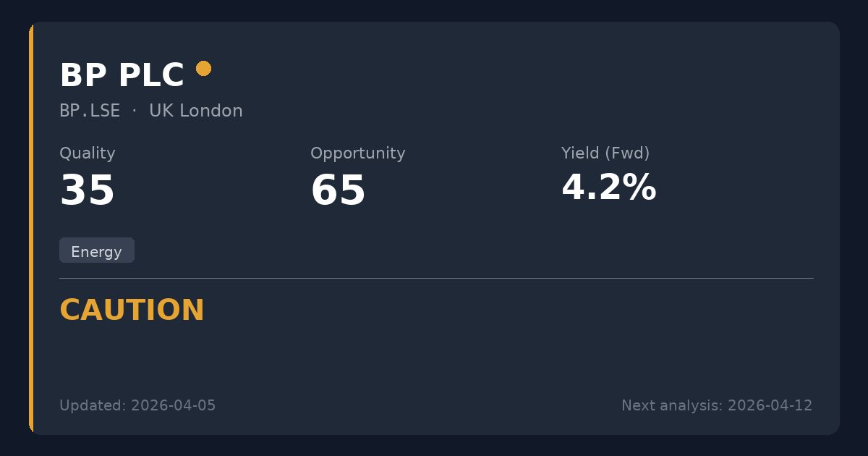Click the Opportunity label

[x=357, y=153]
